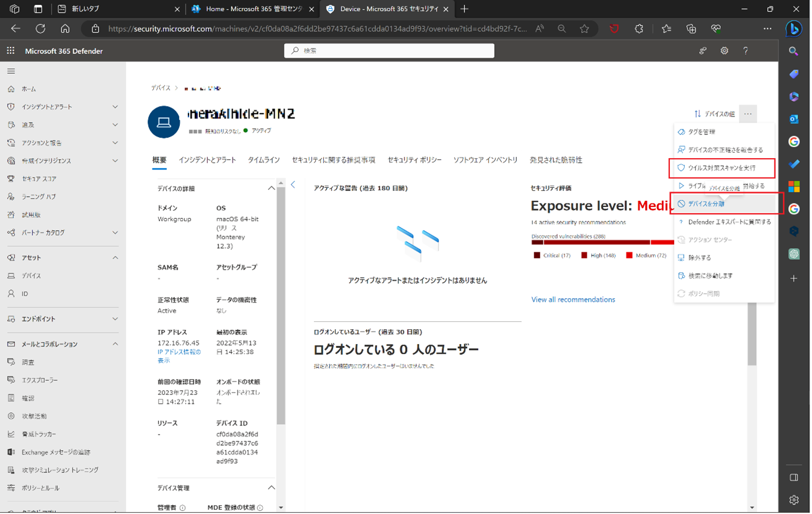Expand 追及 navigation section
812x514 pixels.
(x=115, y=125)
